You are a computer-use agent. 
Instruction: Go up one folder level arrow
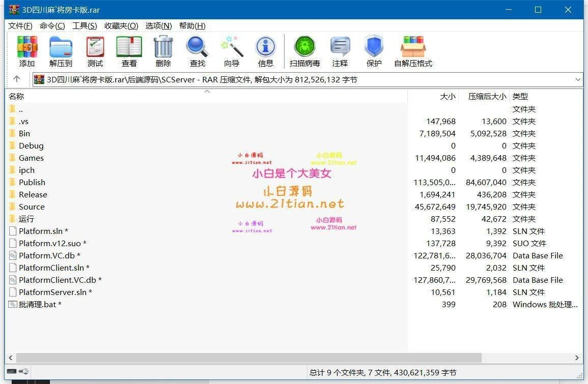point(17,79)
